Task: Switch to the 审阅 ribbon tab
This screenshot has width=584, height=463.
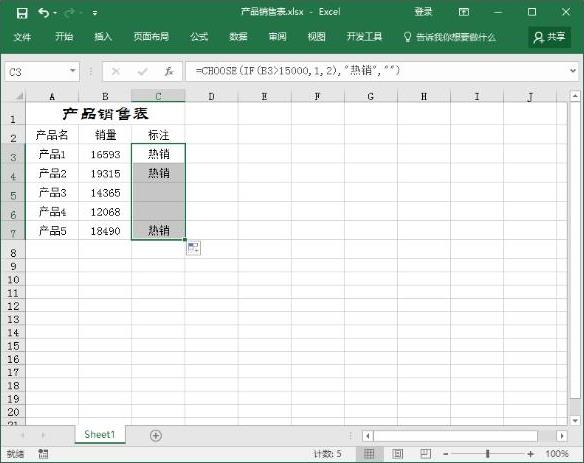Action: pyautogui.click(x=277, y=37)
